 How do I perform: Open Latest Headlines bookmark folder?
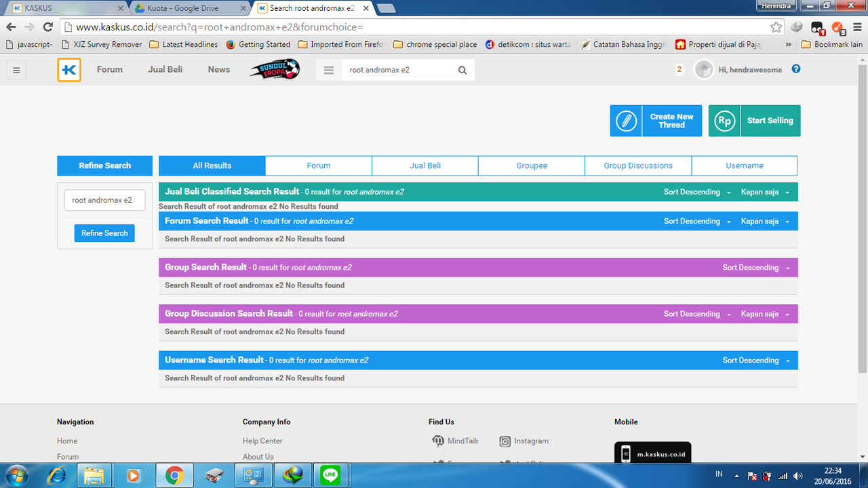[x=184, y=45]
